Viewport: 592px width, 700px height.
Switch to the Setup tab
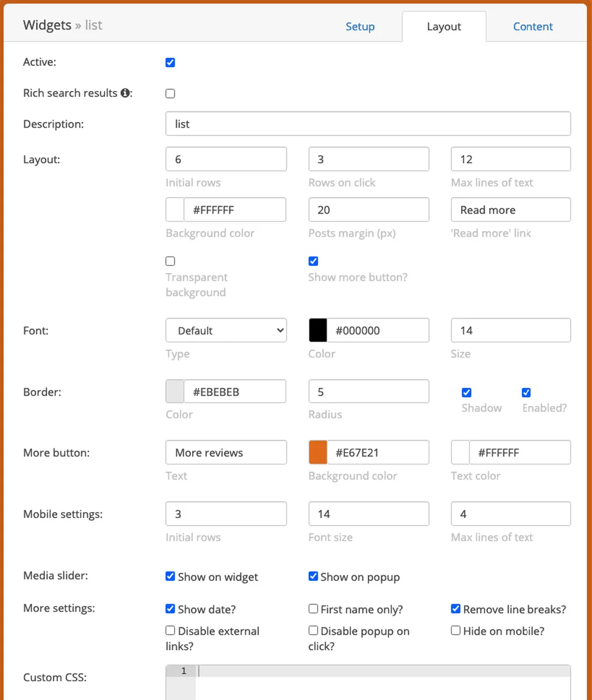point(360,27)
